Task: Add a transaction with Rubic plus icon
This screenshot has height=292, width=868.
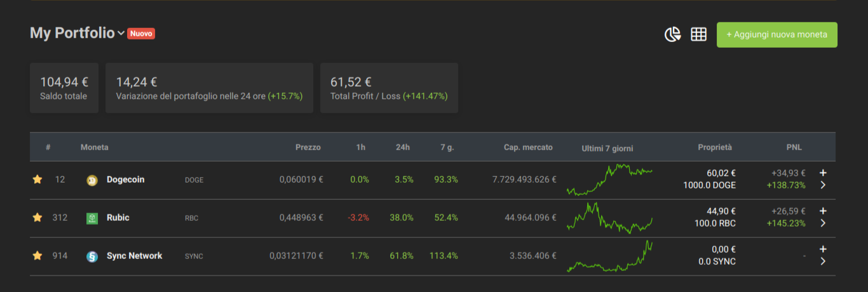Action: (823, 211)
